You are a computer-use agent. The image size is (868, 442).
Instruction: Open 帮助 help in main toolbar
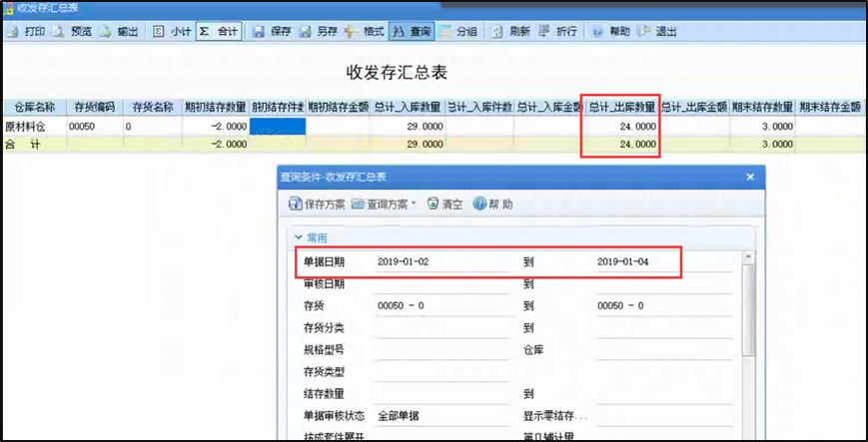610,32
